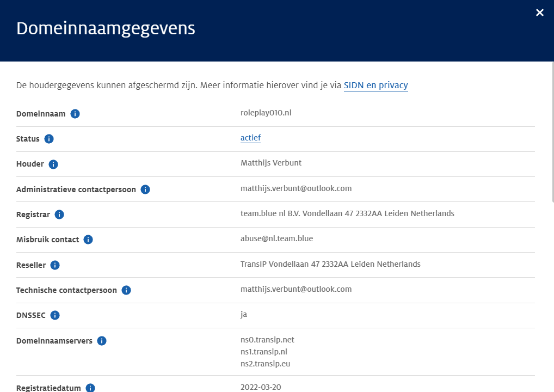The width and height of the screenshot is (554, 392).
Task: Open the Domeinnaamservers info icon
Action: pos(102,341)
